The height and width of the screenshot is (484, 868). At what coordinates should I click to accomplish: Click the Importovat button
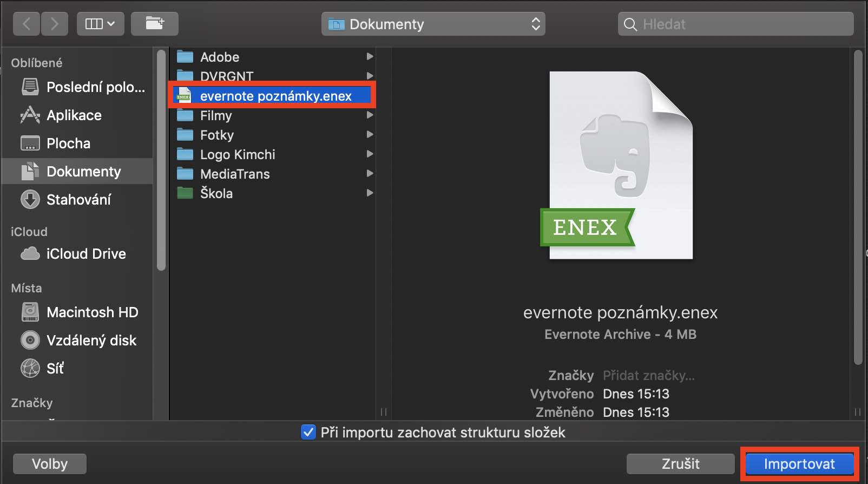click(x=799, y=464)
